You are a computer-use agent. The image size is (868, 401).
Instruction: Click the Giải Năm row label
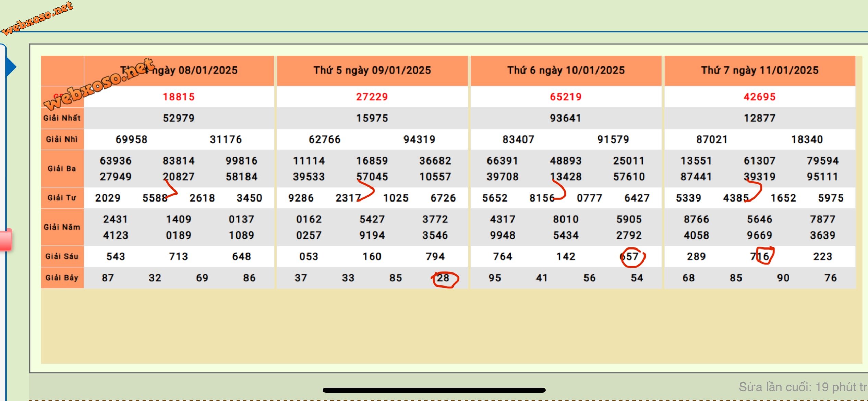[62, 227]
